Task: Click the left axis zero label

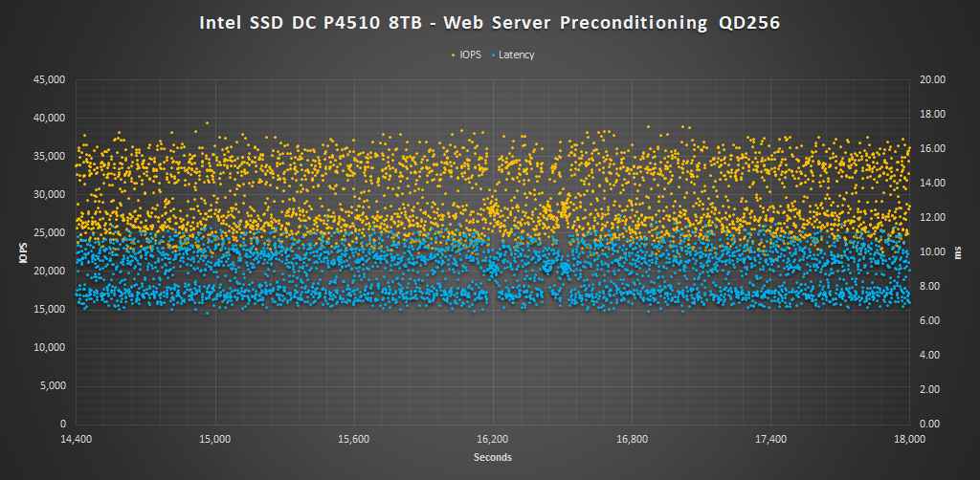Action: (62, 424)
